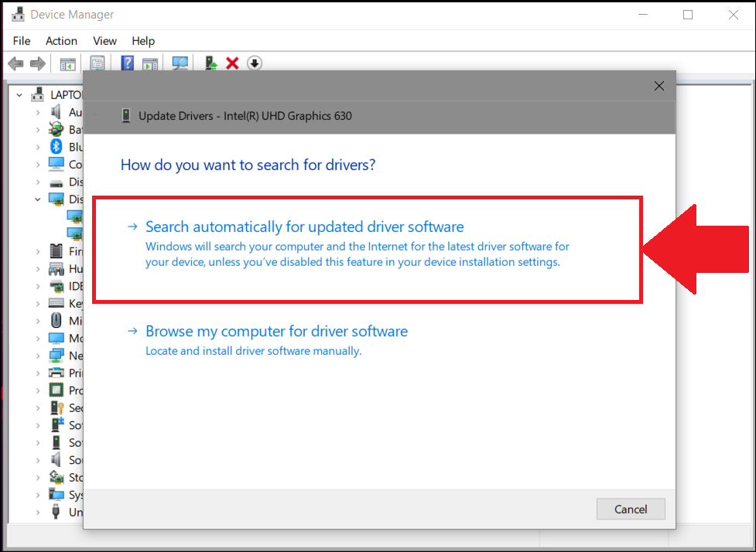
Task: Click the Update Driver Software toolbar icon
Action: (x=210, y=63)
